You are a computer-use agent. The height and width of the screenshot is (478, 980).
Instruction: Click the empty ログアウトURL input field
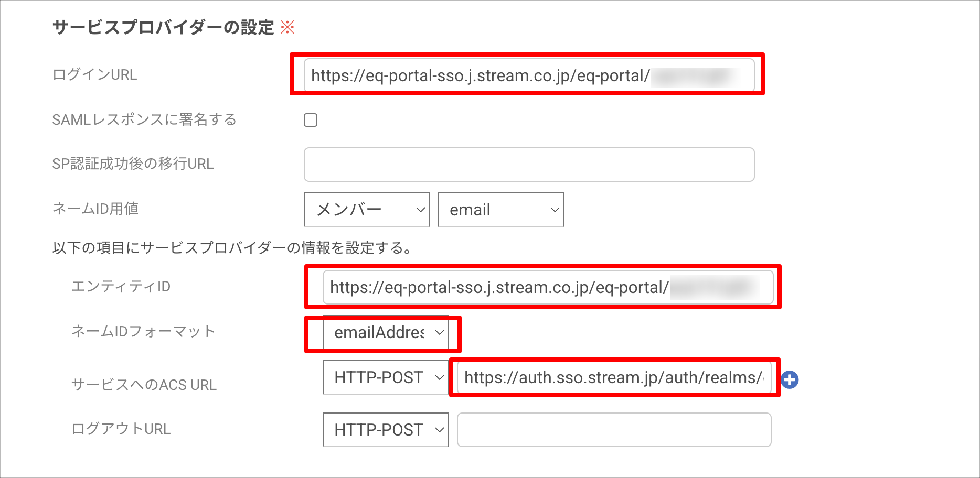(614, 430)
